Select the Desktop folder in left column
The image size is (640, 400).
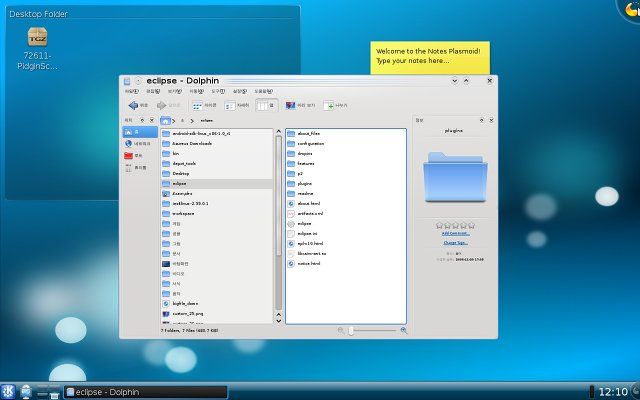(176, 173)
